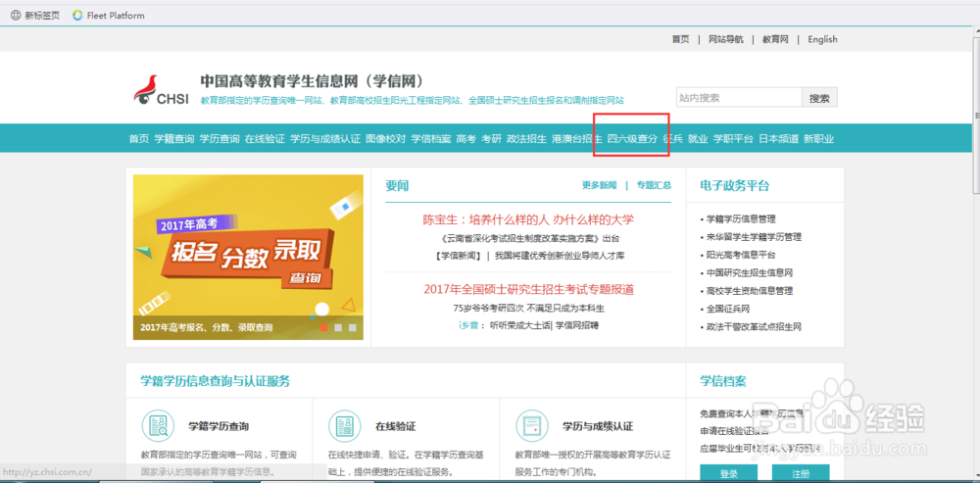Viewport: 980px width, 483px height.
Task: Open the 教育网 top link
Action: 775,39
